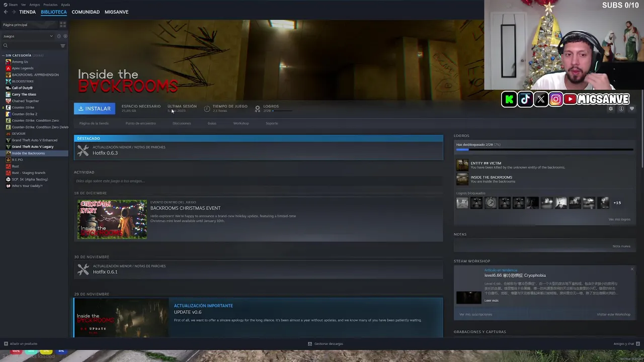Open game settings gear icon

point(611,109)
